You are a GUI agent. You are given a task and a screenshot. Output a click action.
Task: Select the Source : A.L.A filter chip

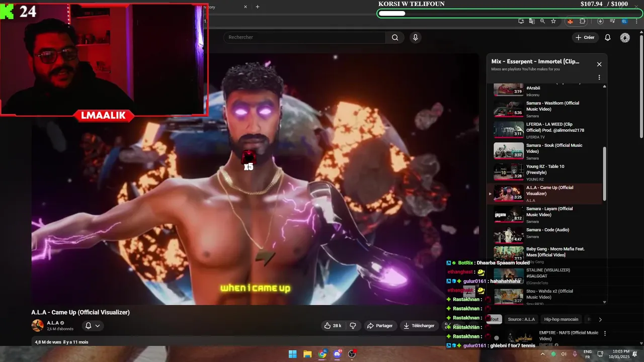pos(521,319)
